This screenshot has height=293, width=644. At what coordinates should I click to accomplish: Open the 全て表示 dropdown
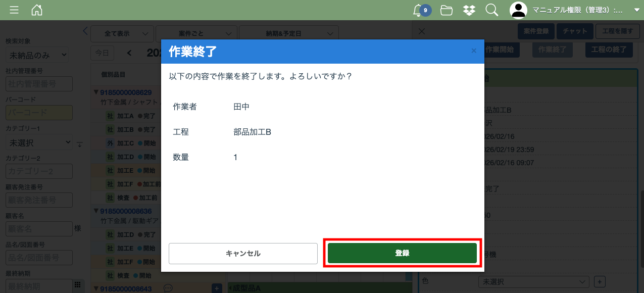(x=122, y=34)
